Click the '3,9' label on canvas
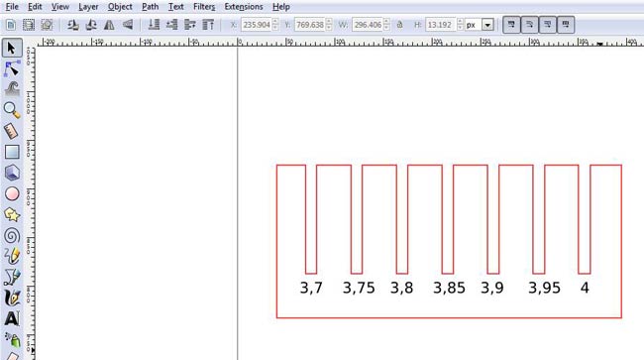The height and width of the screenshot is (360, 644). click(x=492, y=288)
